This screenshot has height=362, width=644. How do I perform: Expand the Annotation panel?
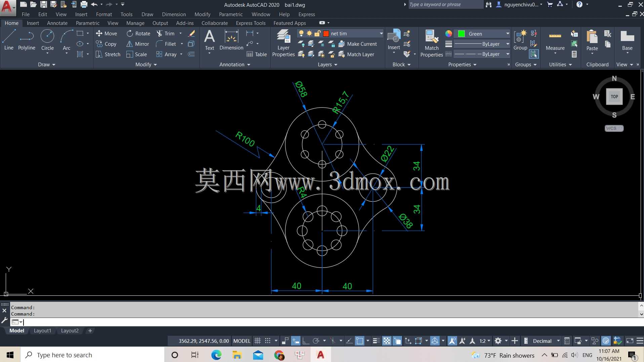point(235,64)
